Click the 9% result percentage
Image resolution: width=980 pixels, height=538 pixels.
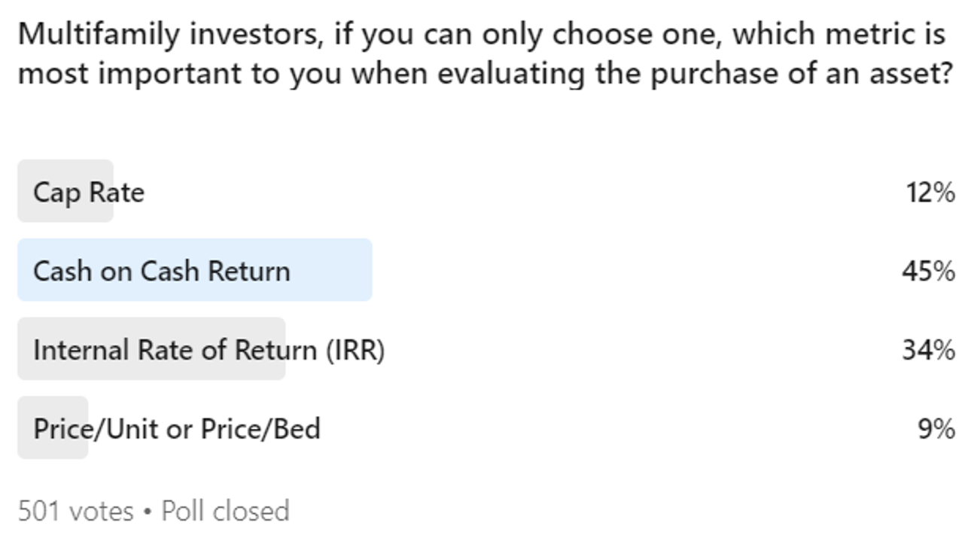(936, 429)
